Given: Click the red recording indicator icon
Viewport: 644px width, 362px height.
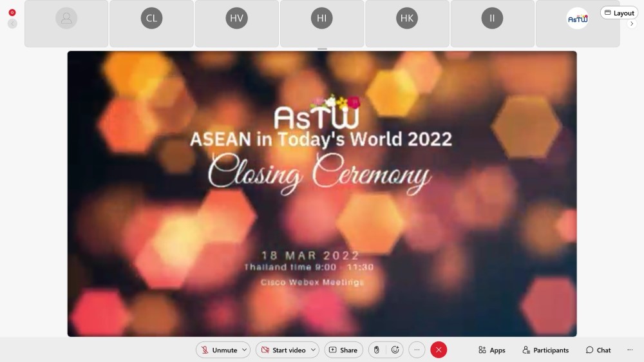Looking at the screenshot, I should pos(12,13).
